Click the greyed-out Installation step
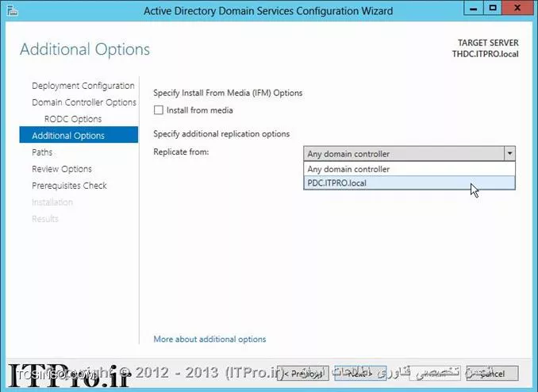The image size is (538, 392). pyautogui.click(x=52, y=202)
